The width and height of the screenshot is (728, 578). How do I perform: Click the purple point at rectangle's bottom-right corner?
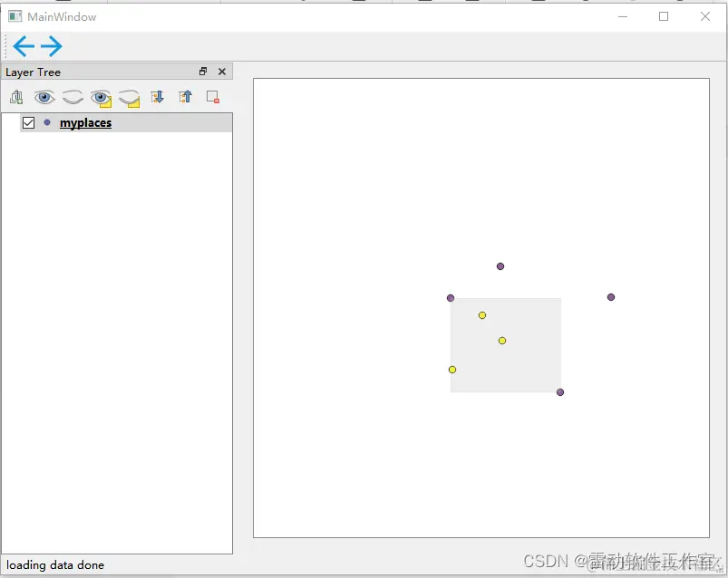point(560,392)
